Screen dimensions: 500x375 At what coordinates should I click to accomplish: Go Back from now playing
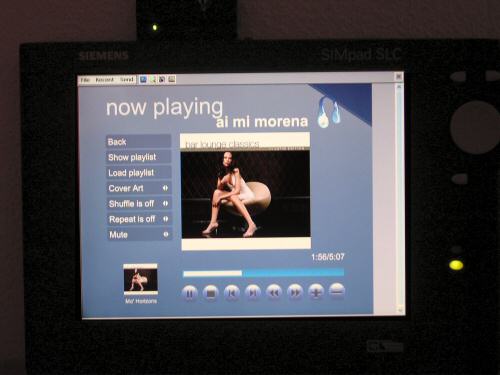139,142
